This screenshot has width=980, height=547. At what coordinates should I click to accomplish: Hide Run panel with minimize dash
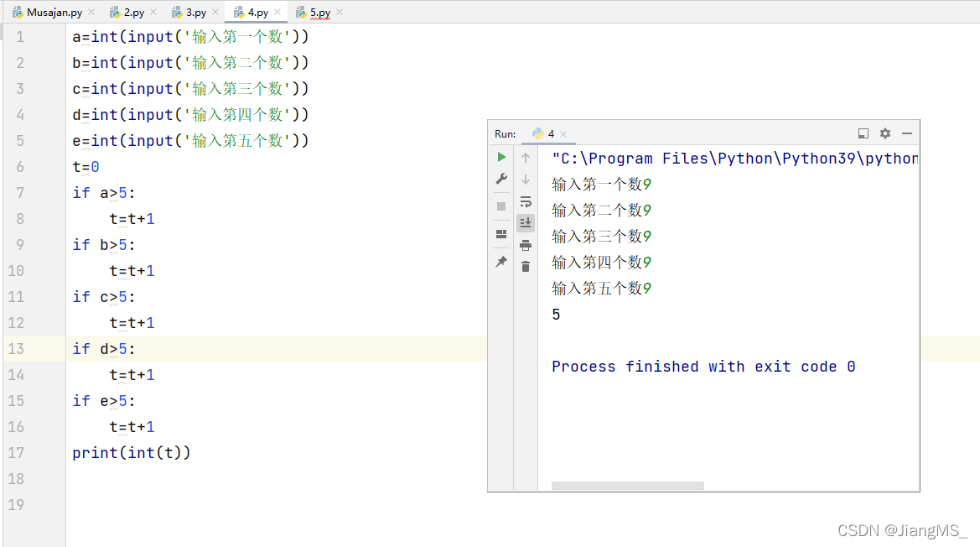[907, 133]
